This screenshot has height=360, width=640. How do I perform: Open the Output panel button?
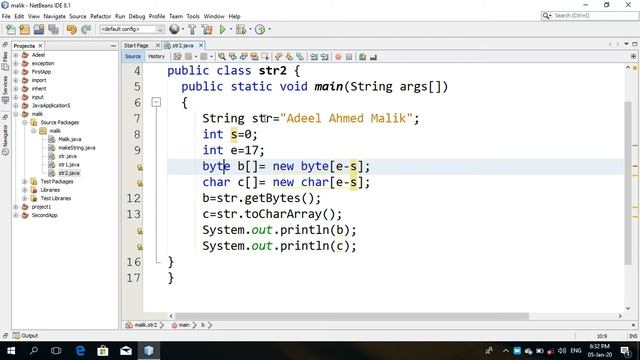[25, 336]
